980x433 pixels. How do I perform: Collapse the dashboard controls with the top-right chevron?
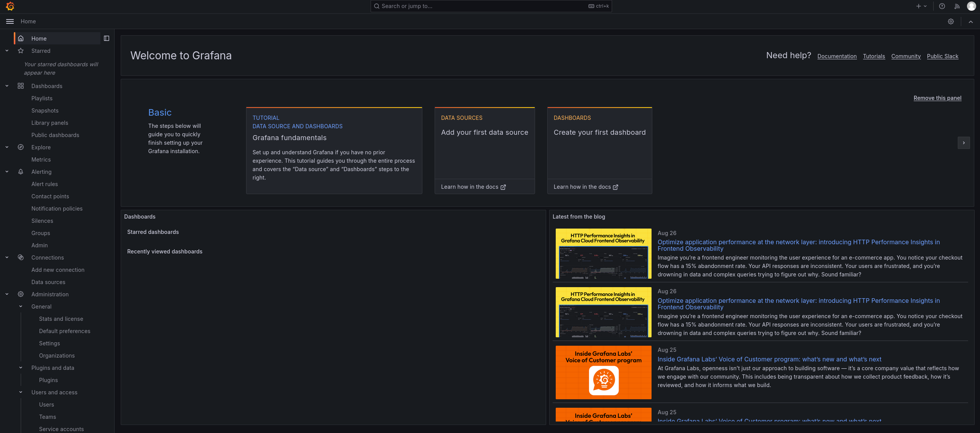click(x=970, y=21)
